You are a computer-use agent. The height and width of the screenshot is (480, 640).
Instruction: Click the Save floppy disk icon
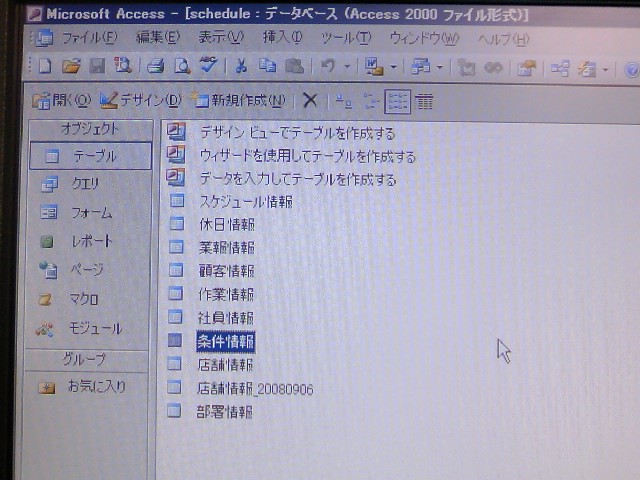pos(97,66)
